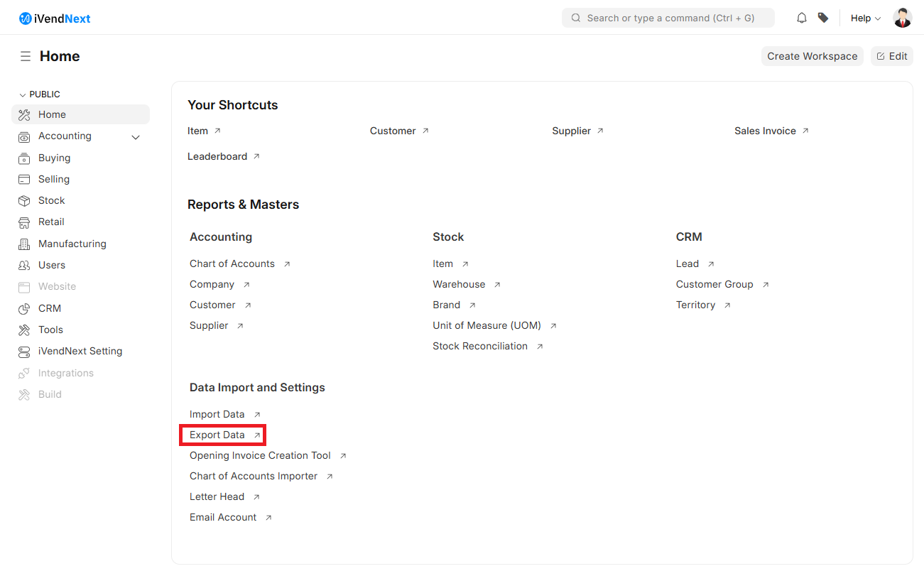Image resolution: width=924 pixels, height=576 pixels.
Task: Click the Selling sidebar icon
Action: click(x=24, y=179)
